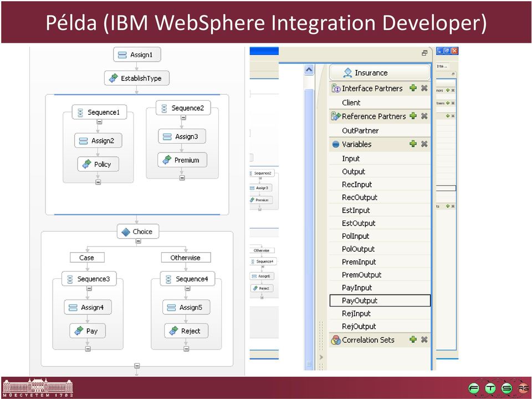
Task: Click the minus box below the Policy node
Action: [98, 182]
